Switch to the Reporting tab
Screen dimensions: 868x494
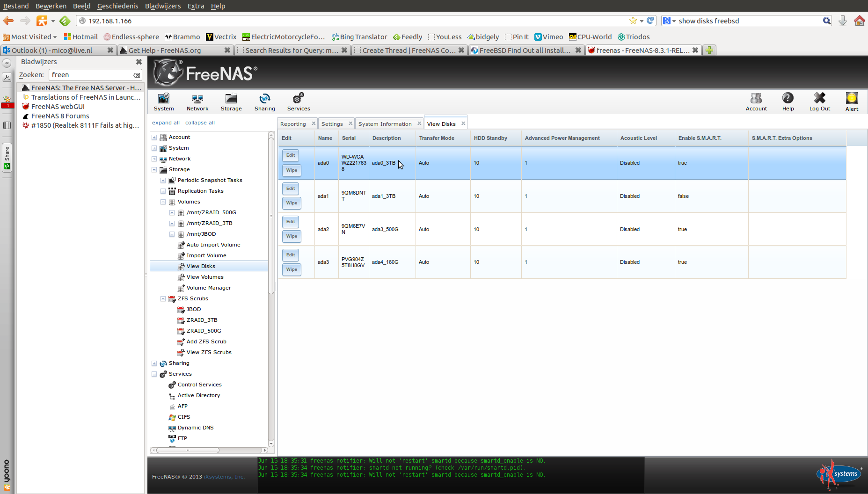pos(293,124)
